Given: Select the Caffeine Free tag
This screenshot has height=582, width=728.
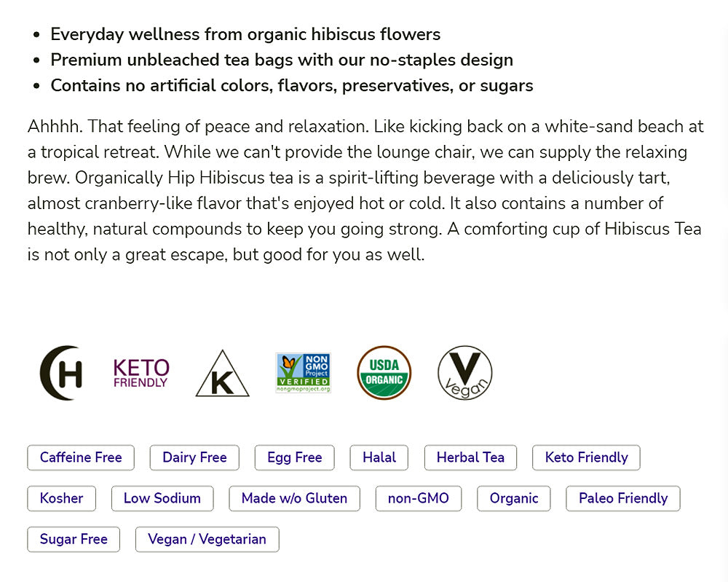Looking at the screenshot, I should coord(81,457).
